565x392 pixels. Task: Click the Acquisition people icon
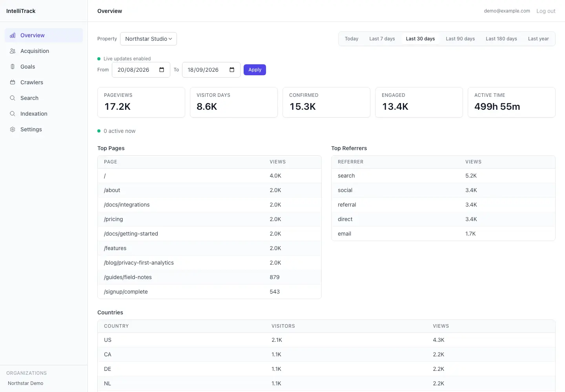coord(13,51)
